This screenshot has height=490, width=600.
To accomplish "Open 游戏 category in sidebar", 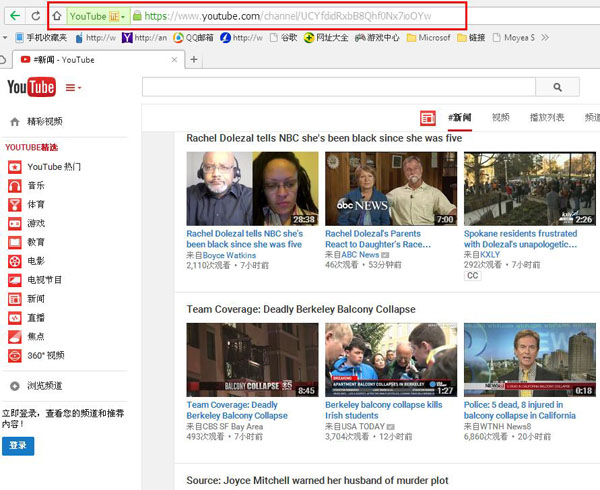I will click(x=26, y=223).
